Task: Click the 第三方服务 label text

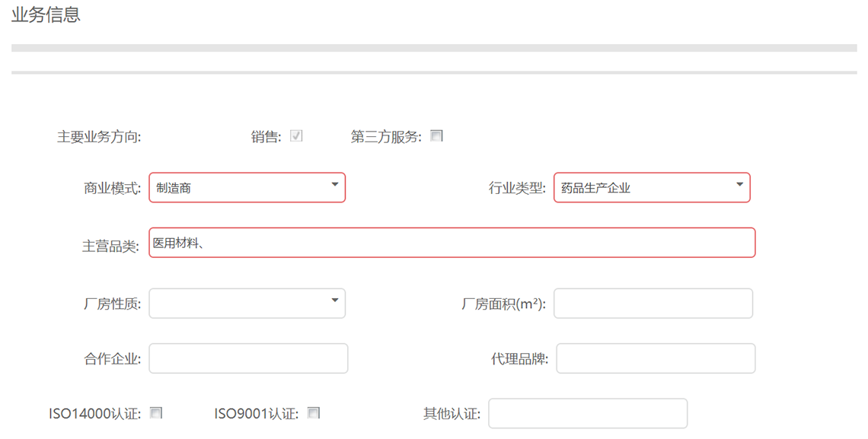Action: click(385, 137)
